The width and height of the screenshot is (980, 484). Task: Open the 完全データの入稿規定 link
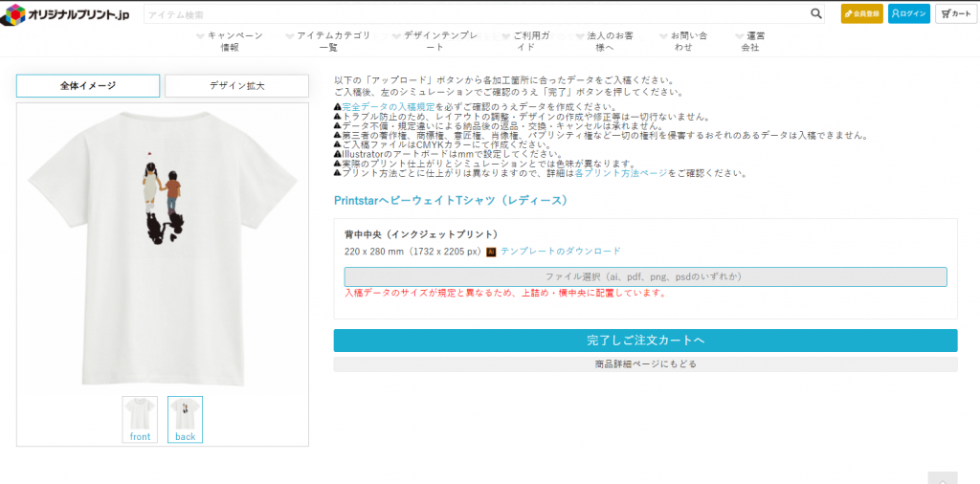[389, 107]
